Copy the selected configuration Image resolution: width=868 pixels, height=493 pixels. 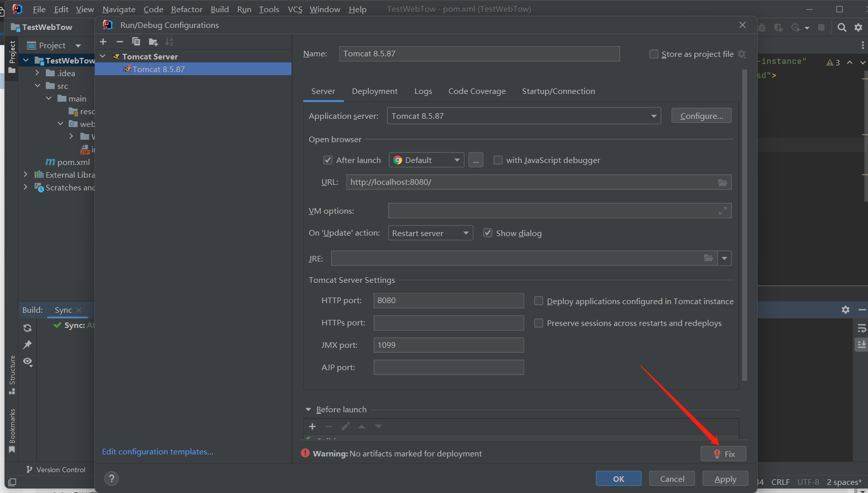coord(136,42)
